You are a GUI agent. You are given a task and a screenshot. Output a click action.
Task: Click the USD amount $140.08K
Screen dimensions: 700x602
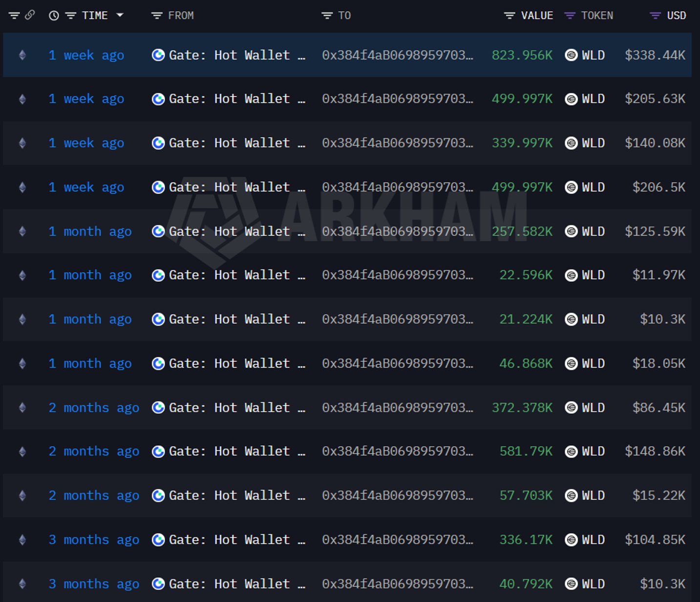coord(655,143)
